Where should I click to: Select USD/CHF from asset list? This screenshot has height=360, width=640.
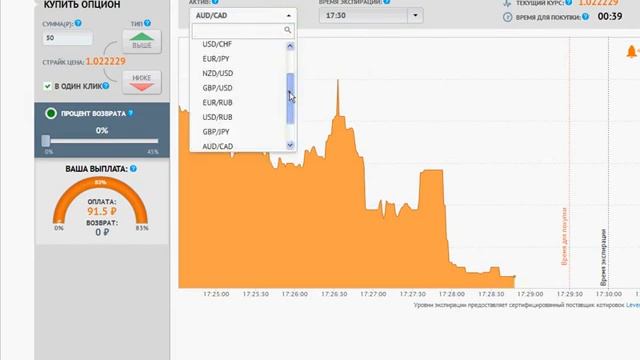pyautogui.click(x=217, y=44)
